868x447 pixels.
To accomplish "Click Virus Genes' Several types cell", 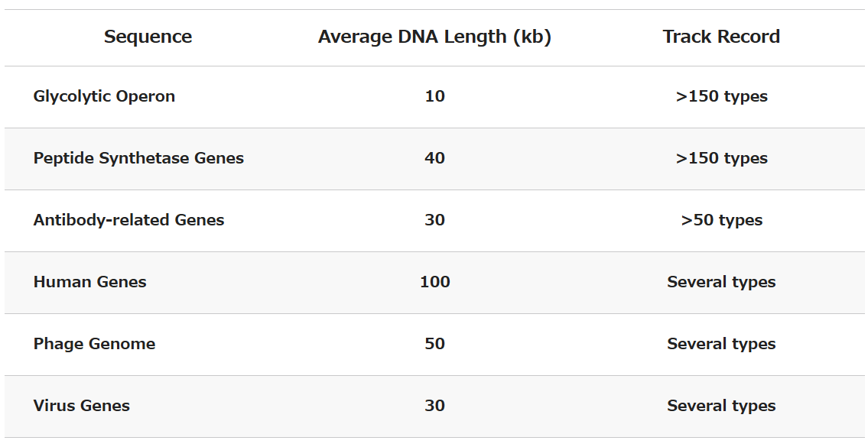I will coord(721,406).
